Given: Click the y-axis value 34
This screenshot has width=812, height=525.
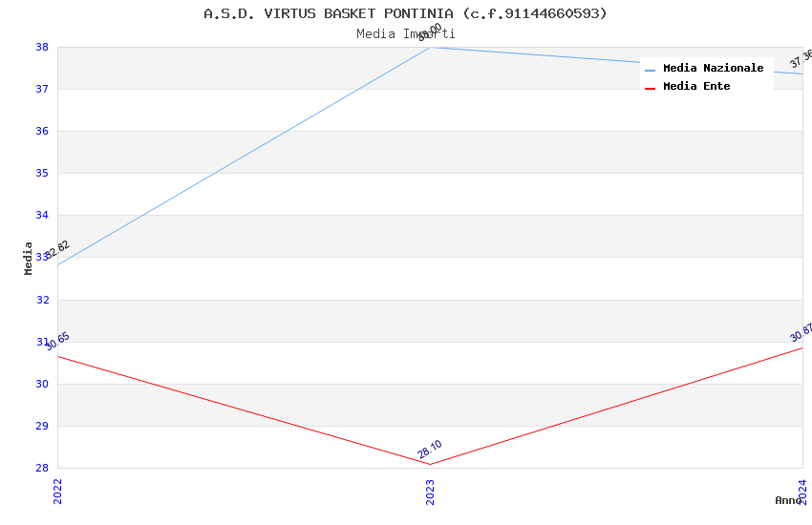Looking at the screenshot, I should 42,215.
